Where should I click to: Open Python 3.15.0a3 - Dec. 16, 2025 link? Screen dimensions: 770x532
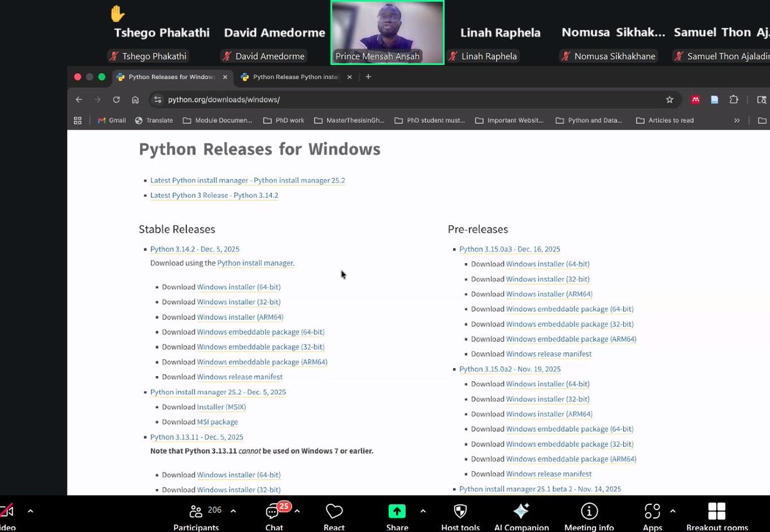[510, 249]
